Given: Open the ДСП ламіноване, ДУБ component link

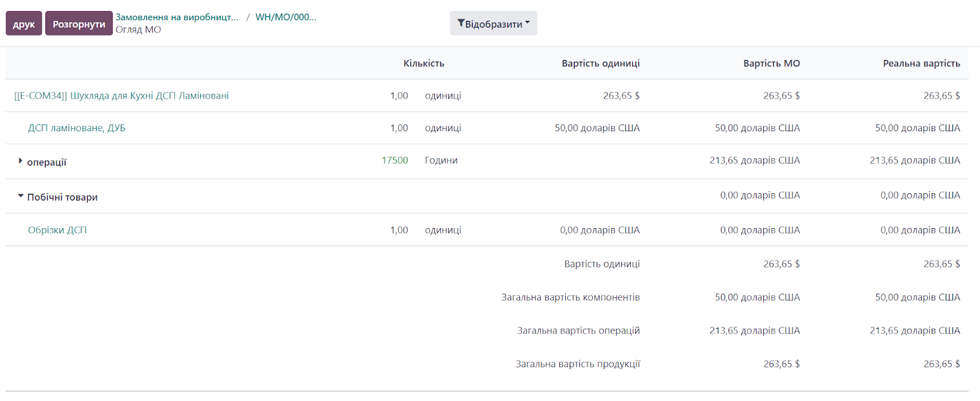Looking at the screenshot, I should coord(77,128).
